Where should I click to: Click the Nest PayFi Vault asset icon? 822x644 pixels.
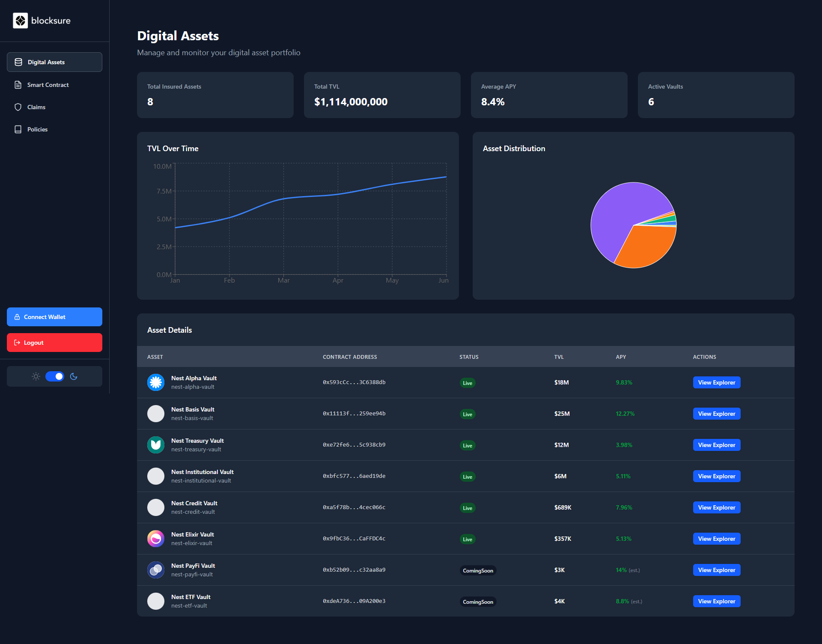point(156,570)
